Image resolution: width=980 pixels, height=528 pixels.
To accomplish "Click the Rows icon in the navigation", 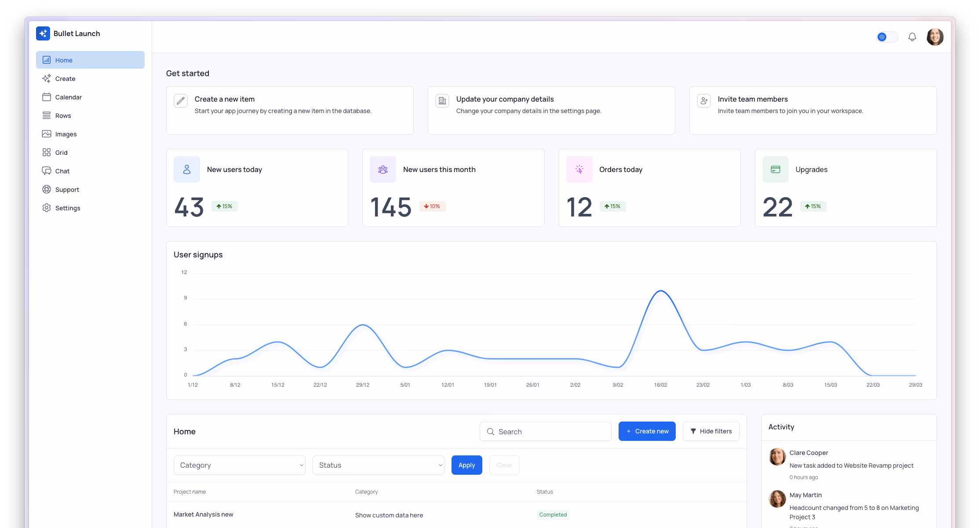I will point(47,115).
